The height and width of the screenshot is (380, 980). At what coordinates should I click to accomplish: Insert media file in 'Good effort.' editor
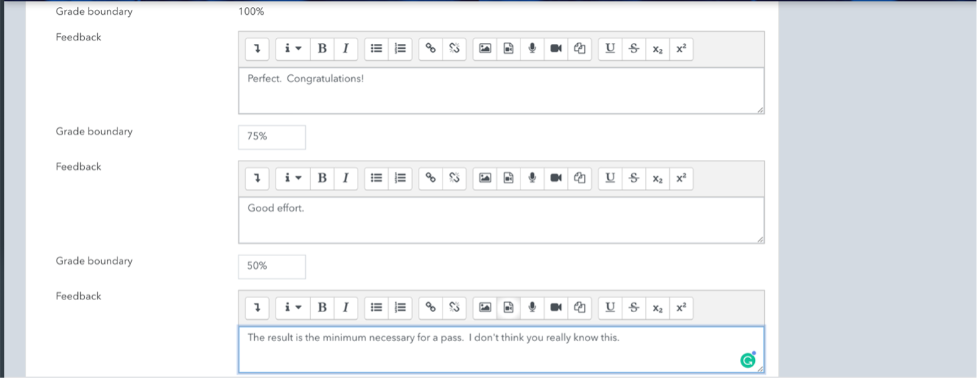[x=508, y=178]
